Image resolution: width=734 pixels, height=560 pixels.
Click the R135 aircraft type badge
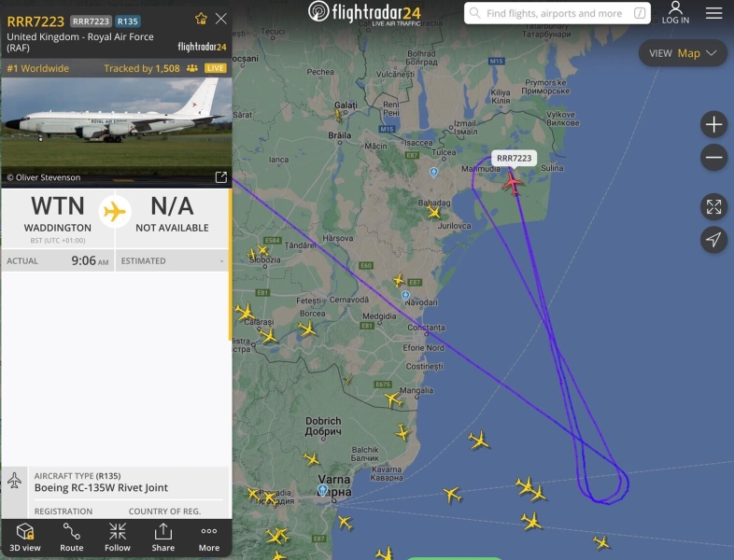127,21
